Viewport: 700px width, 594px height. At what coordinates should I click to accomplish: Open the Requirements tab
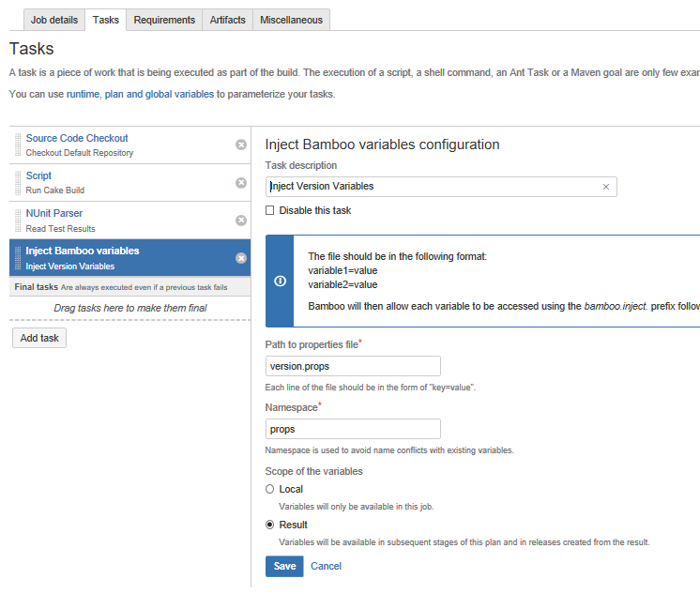point(164,20)
